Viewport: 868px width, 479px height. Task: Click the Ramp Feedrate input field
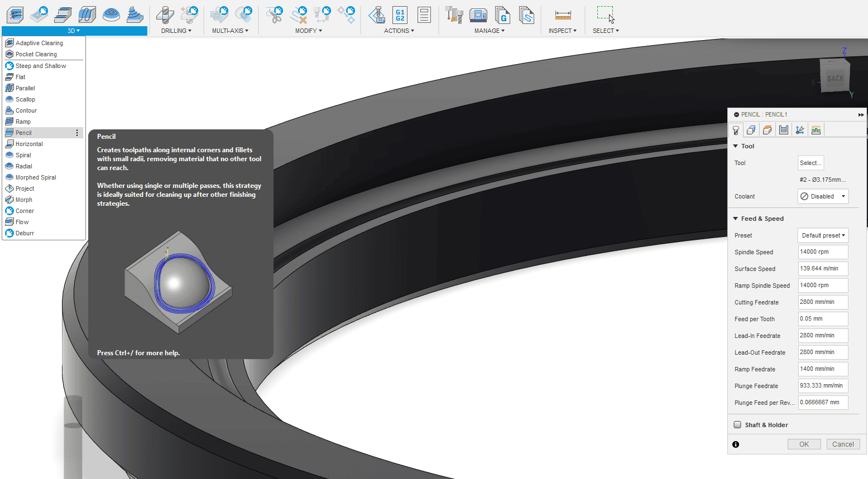coord(823,369)
